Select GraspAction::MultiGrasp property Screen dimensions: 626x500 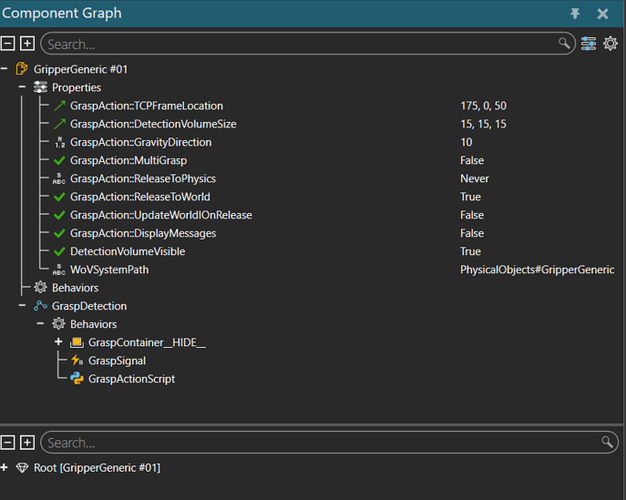pos(129,161)
